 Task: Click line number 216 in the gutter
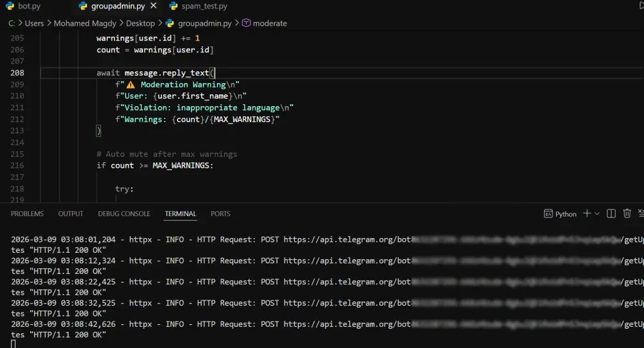17,166
